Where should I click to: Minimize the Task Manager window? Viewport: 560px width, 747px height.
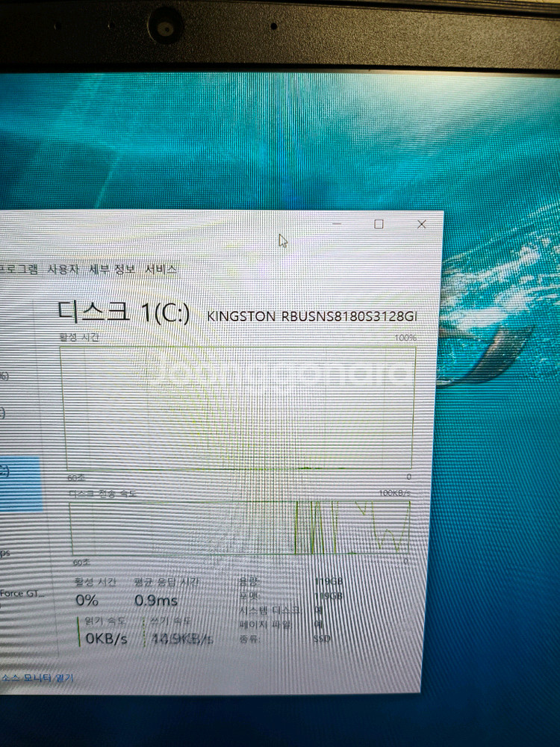point(337,224)
